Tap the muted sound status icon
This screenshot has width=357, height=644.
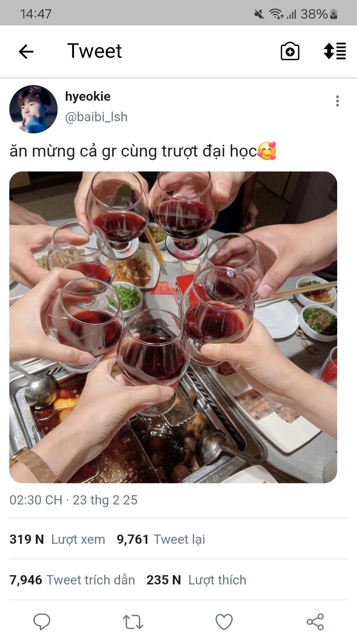pyautogui.click(x=259, y=14)
